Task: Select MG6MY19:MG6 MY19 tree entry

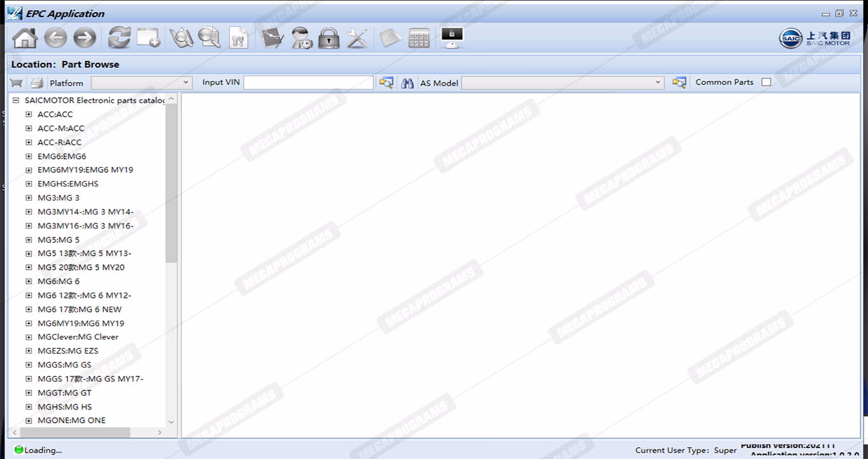Action: click(x=81, y=323)
